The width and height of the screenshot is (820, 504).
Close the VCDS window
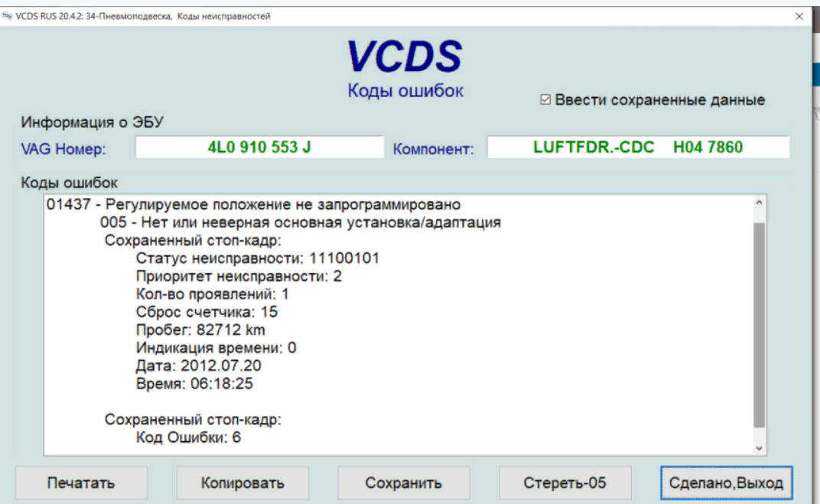pos(799,16)
